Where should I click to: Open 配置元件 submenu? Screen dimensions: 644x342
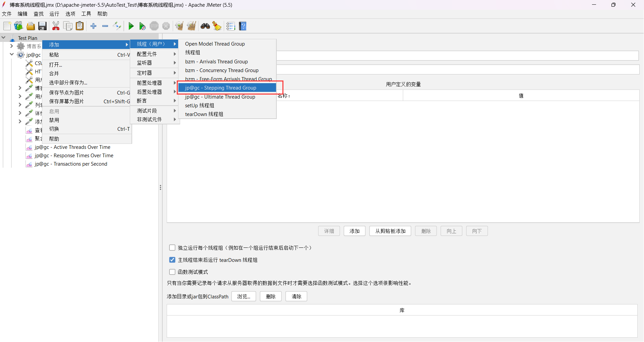(154, 54)
